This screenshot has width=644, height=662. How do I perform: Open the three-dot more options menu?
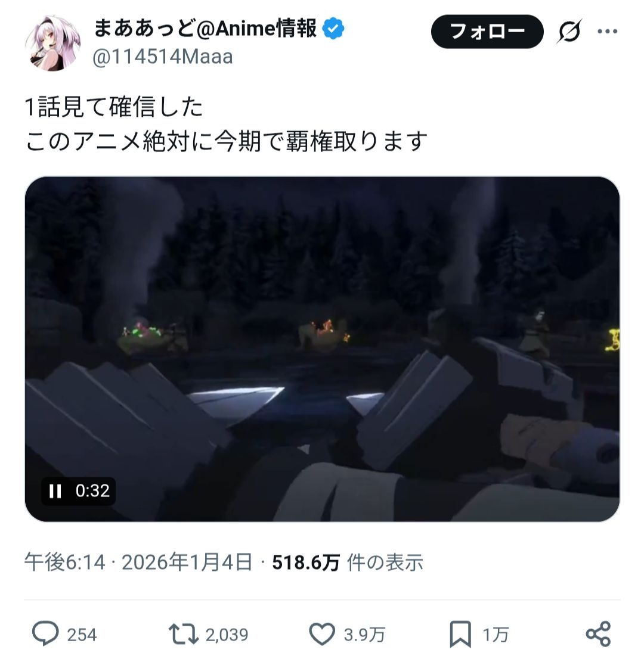coord(608,31)
